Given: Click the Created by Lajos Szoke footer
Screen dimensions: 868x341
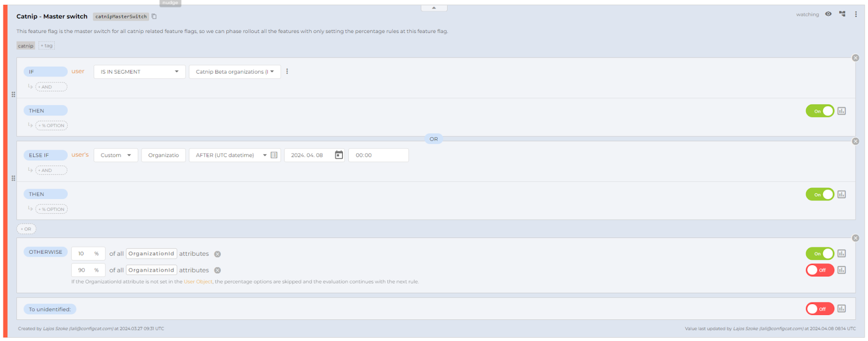Looking at the screenshot, I should click(91, 329).
